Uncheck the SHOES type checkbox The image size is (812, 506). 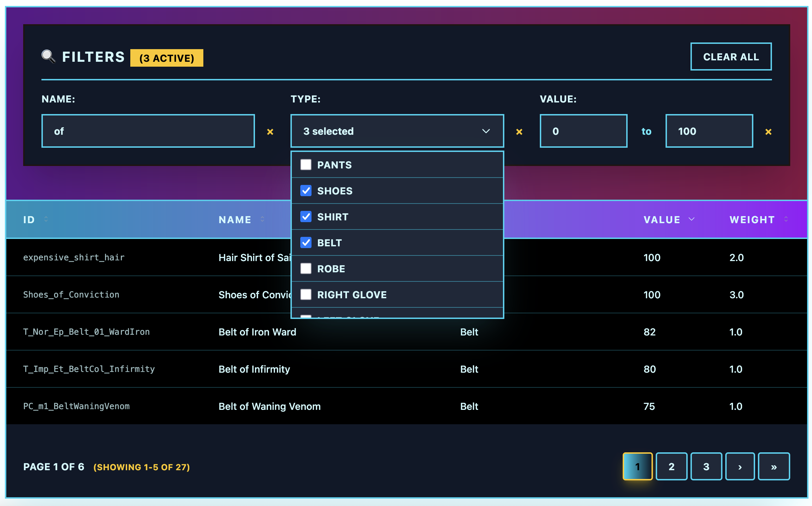tap(306, 191)
